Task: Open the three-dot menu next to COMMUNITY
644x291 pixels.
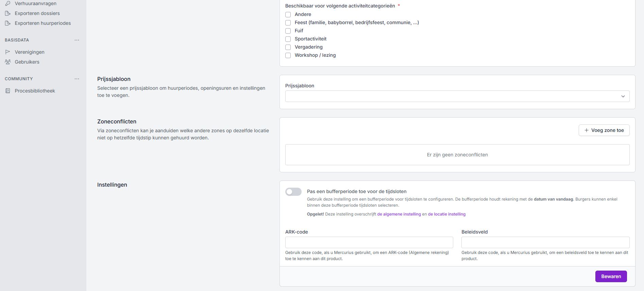Action: 77,79
